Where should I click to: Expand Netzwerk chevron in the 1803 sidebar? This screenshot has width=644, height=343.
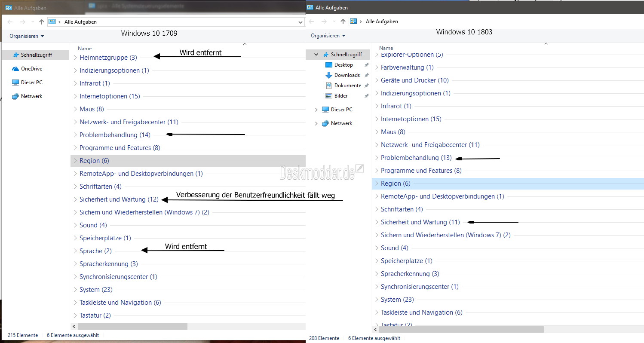point(316,123)
